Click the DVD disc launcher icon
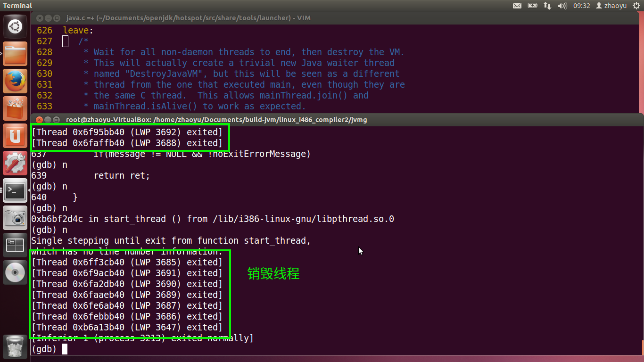 [15, 272]
